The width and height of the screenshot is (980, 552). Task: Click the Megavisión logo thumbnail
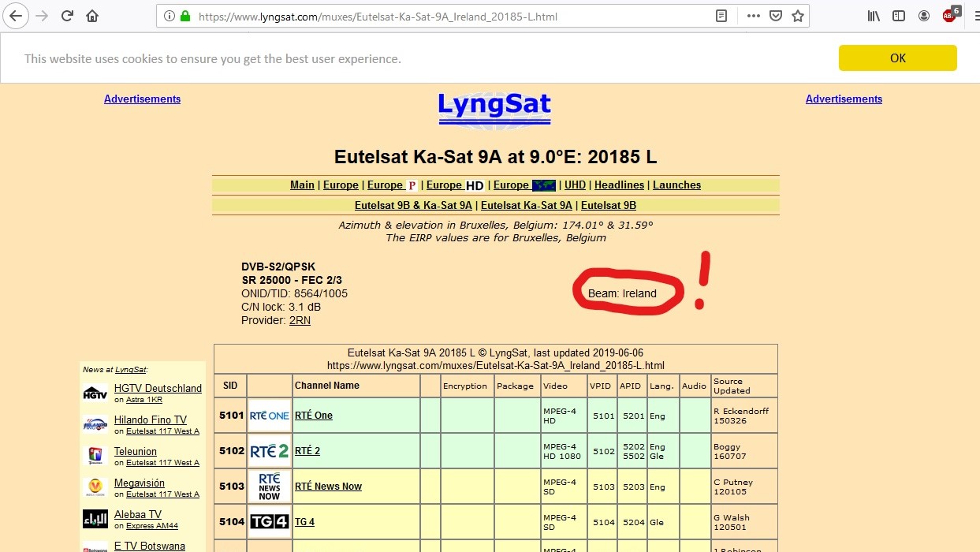pyautogui.click(x=95, y=488)
